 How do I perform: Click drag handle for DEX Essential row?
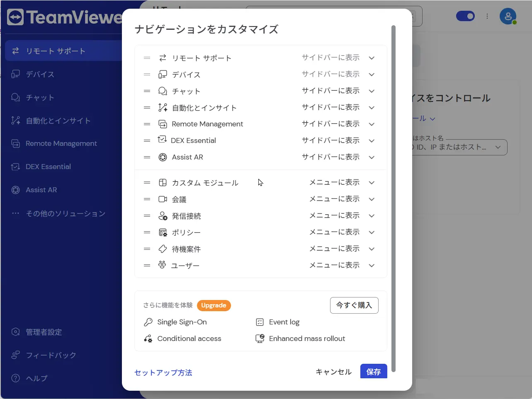tap(147, 140)
